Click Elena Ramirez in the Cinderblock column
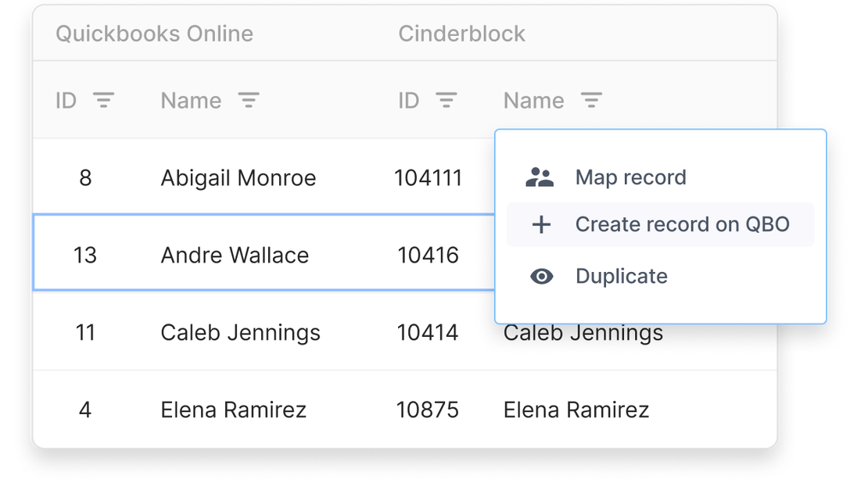868x497 pixels. (x=576, y=410)
